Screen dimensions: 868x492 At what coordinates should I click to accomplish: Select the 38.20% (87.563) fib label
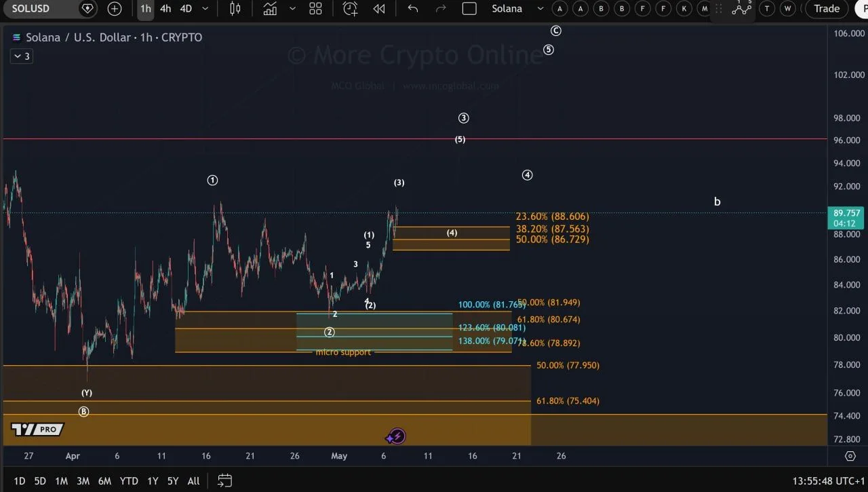tap(552, 229)
